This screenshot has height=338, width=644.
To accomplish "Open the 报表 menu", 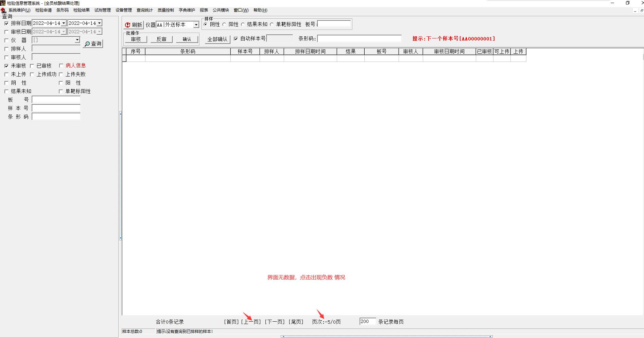I will coord(204,10).
